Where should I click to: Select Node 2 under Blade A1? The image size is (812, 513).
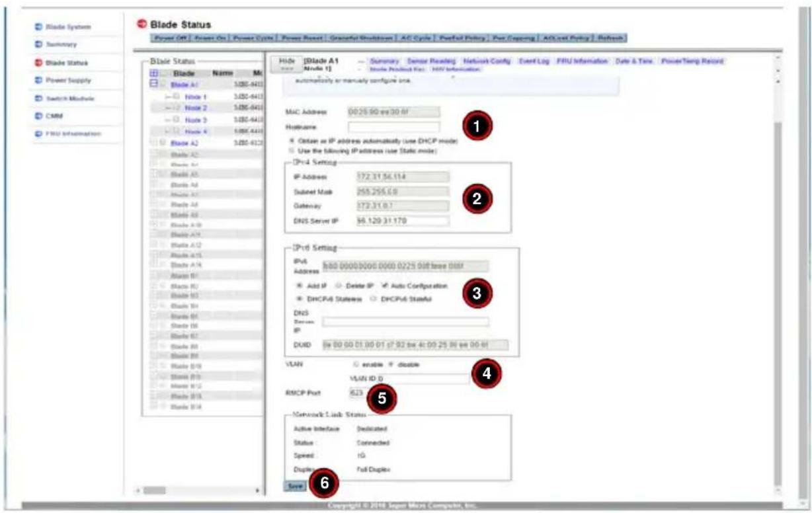tap(196, 108)
